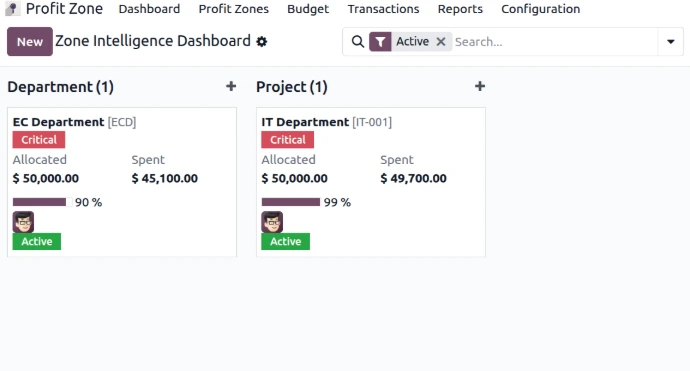Open the Reports menu
The width and height of the screenshot is (690, 371).
pyautogui.click(x=460, y=9)
